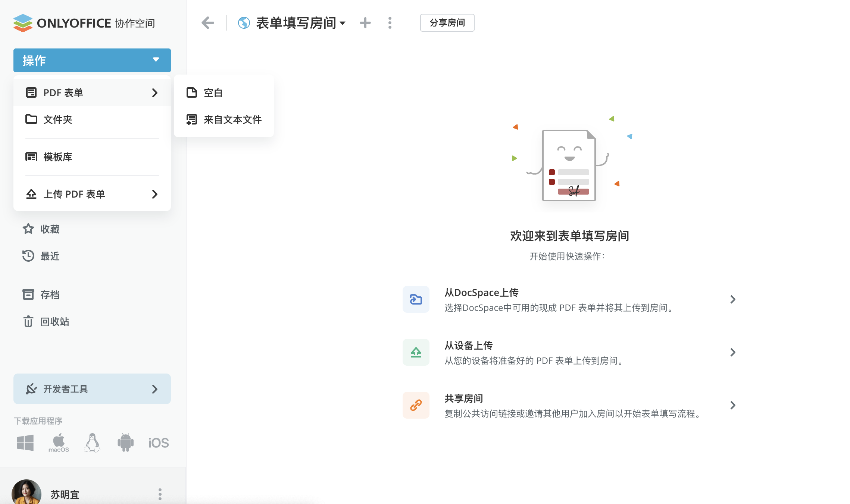850x504 pixels.
Task: Download the iOS mobile app
Action: coord(159,443)
